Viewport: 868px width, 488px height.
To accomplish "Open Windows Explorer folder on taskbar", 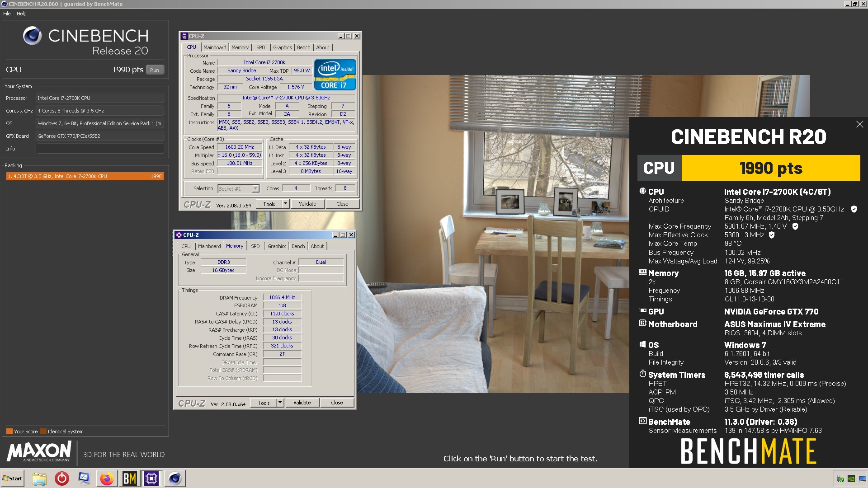I will (39, 479).
